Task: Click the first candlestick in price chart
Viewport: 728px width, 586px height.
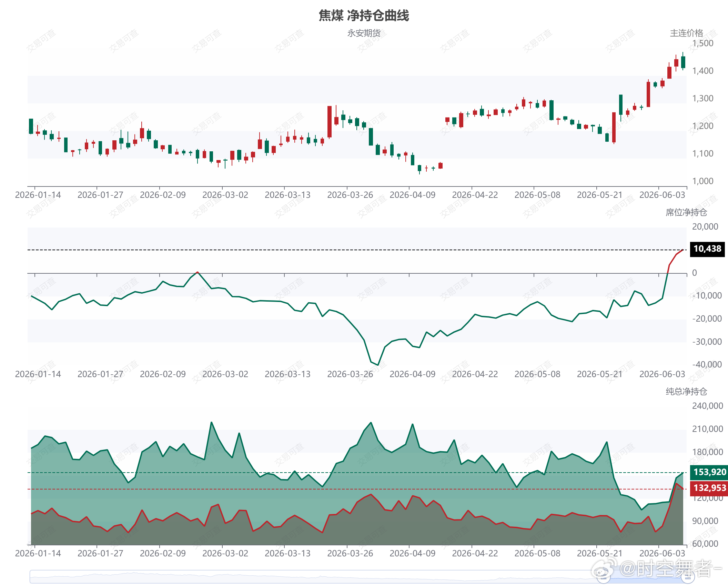Action: (x=31, y=126)
